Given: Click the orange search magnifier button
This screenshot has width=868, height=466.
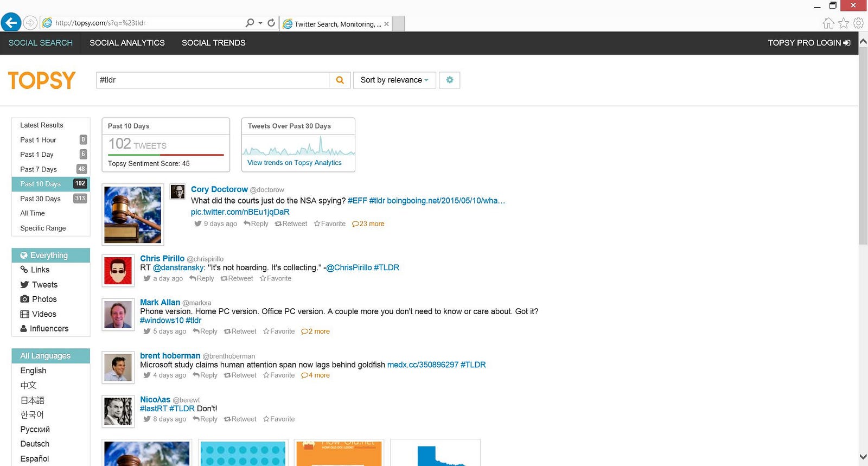Looking at the screenshot, I should click(340, 80).
